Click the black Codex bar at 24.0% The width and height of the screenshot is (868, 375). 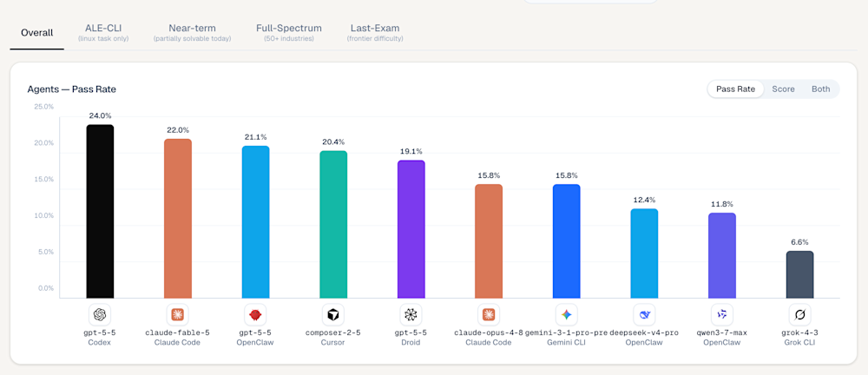point(100,212)
